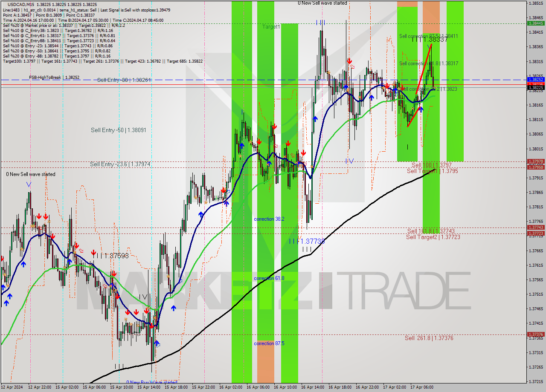This screenshot has width=546, height=392.
Task: Click the '16 Apr 22:00' time axis label
Action: tap(367, 387)
